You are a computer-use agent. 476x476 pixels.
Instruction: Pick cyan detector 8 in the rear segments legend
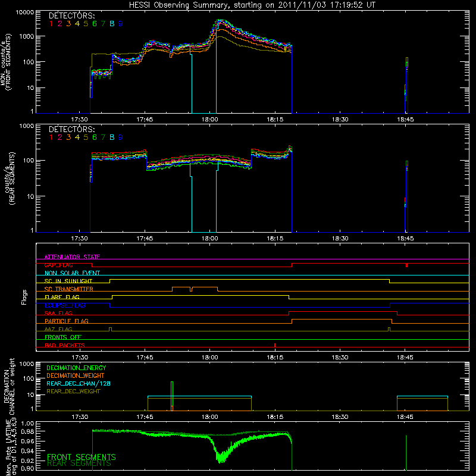pos(112,137)
